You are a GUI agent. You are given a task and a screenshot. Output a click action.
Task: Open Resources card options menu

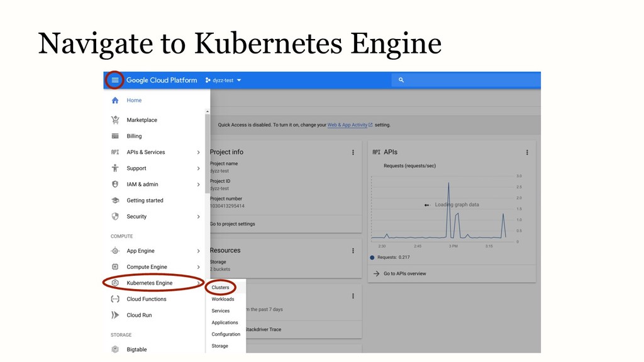353,251
